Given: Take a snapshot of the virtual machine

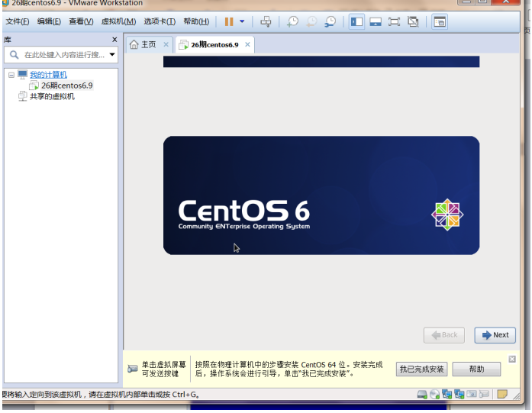Looking at the screenshot, I should point(292,21).
